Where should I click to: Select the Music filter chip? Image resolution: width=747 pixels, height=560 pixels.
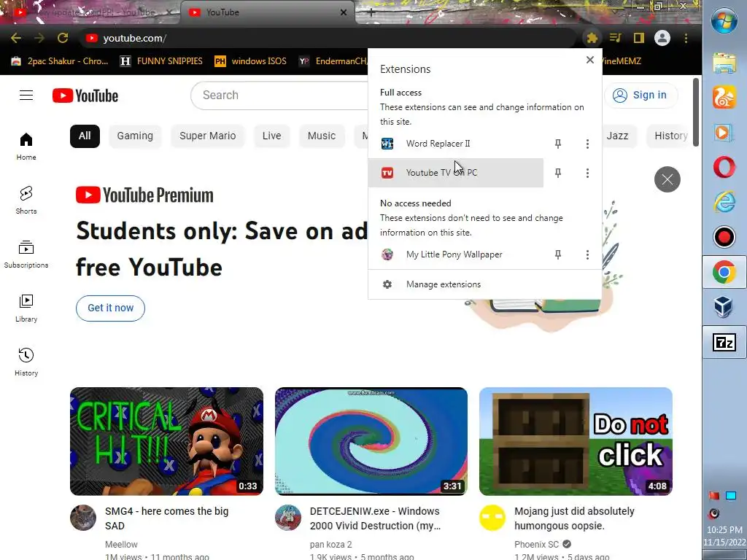pyautogui.click(x=322, y=136)
